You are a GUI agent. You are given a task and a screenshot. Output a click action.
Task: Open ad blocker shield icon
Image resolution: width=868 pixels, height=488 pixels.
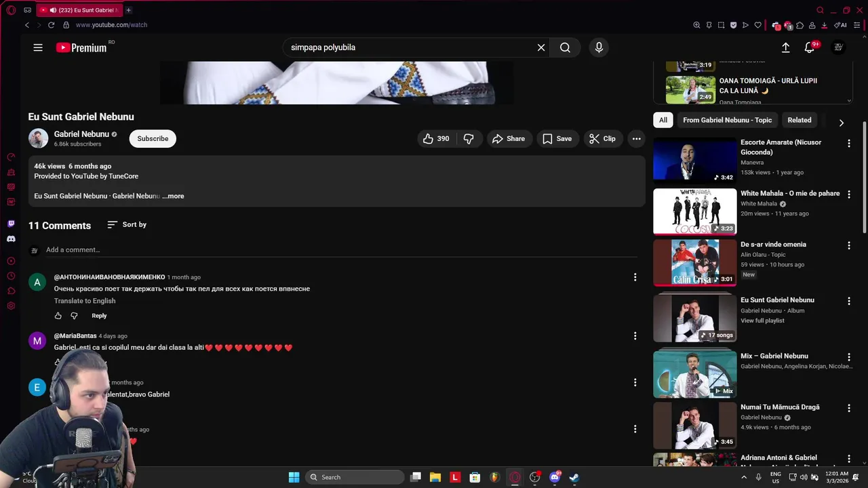pos(733,25)
